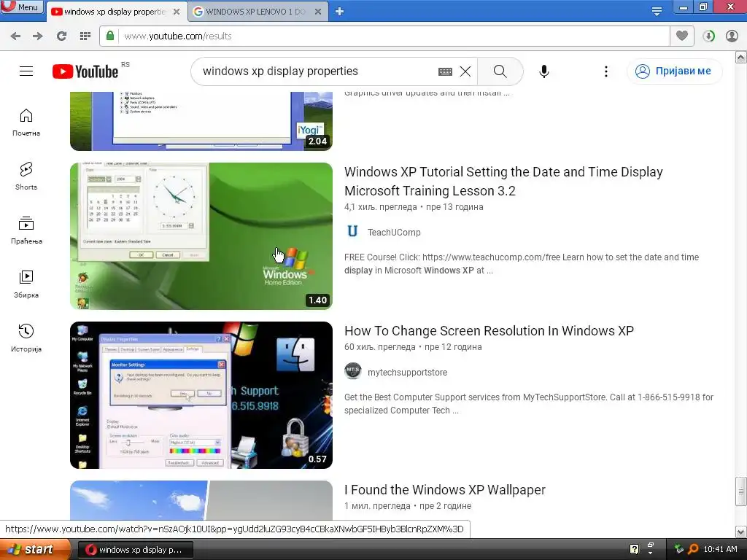This screenshot has height=560, width=747.
Task: Open the Speed Dial grid icon
Action: pos(85,36)
